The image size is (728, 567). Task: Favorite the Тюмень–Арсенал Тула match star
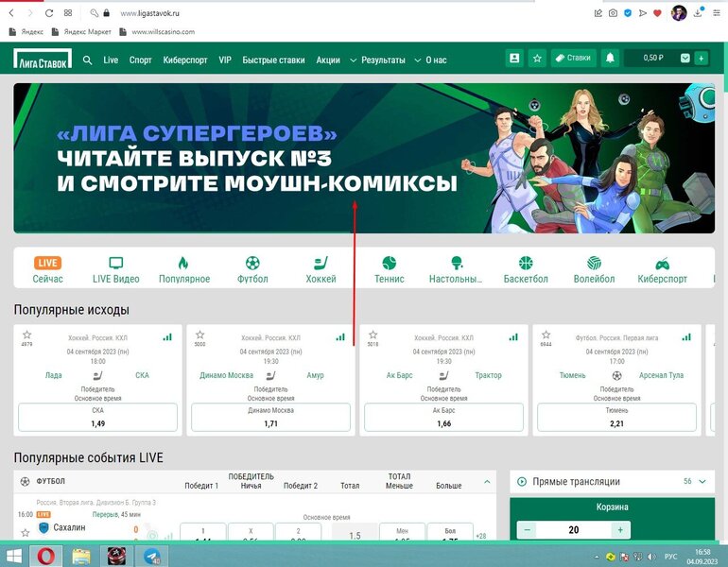546,335
